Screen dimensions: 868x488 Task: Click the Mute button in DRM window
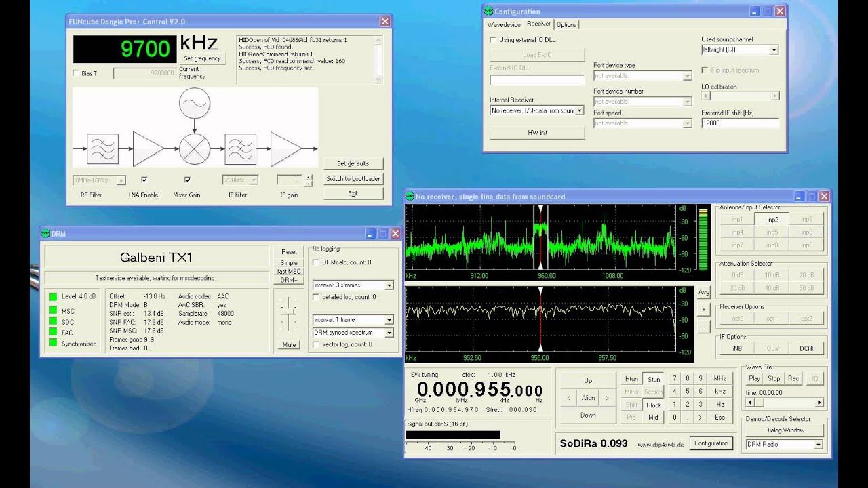[x=290, y=345]
